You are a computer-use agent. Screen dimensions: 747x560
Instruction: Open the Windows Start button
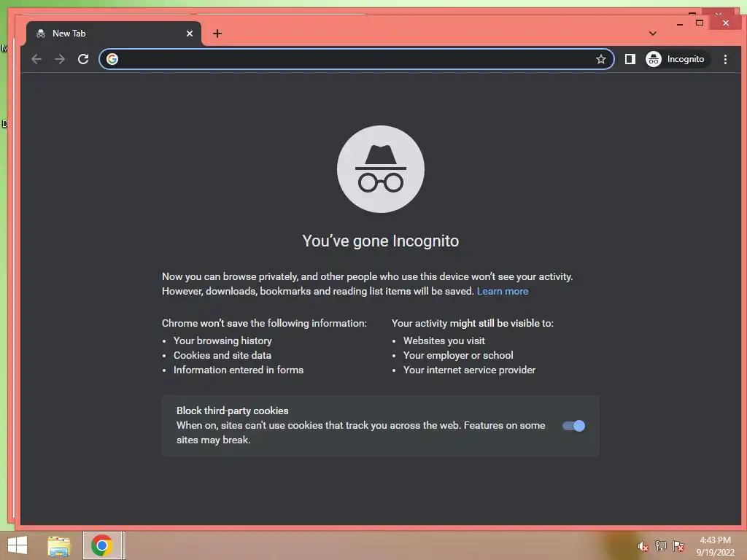(18, 545)
